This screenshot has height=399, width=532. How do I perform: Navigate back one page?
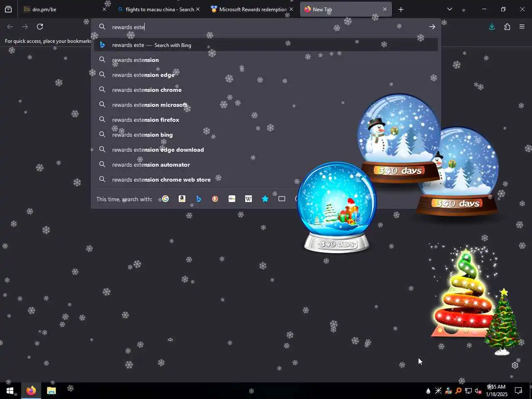click(x=10, y=27)
